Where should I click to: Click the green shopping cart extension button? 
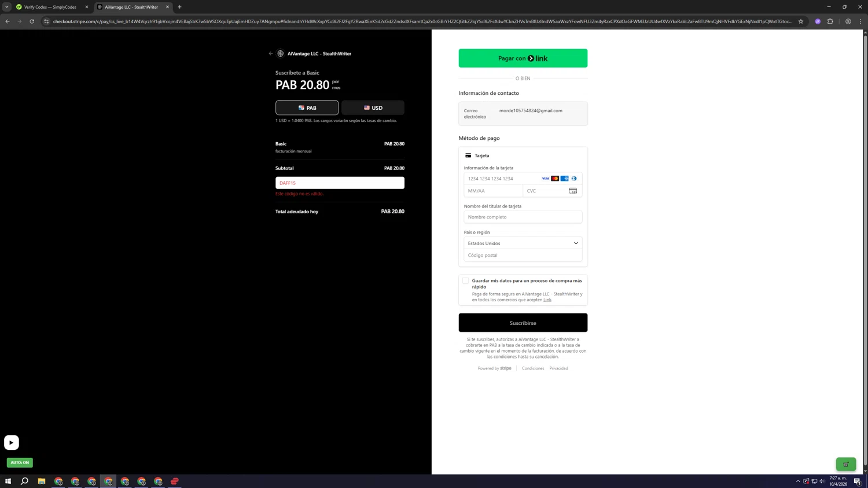846,464
